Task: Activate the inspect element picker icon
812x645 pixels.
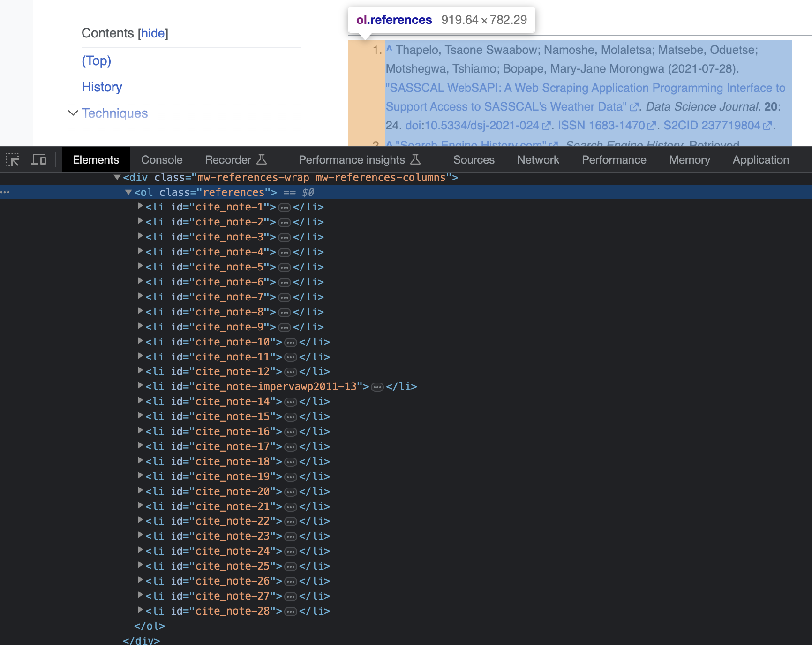Action: 12,160
